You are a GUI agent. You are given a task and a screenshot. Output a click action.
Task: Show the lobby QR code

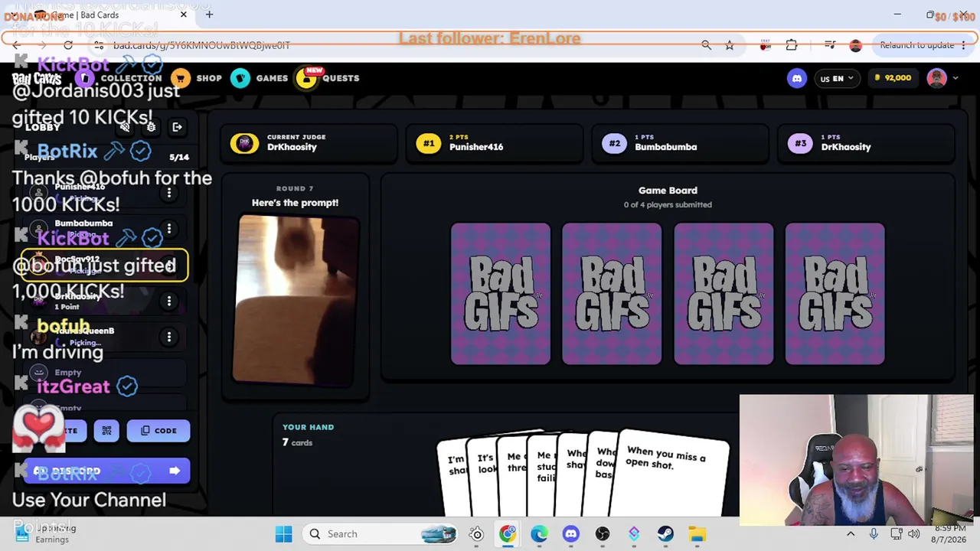pyautogui.click(x=106, y=431)
